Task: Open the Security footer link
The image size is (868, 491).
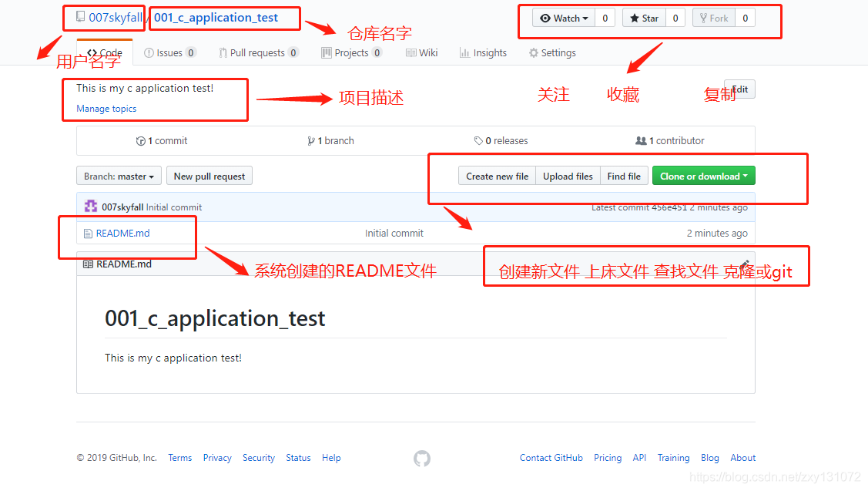Action: pyautogui.click(x=259, y=458)
